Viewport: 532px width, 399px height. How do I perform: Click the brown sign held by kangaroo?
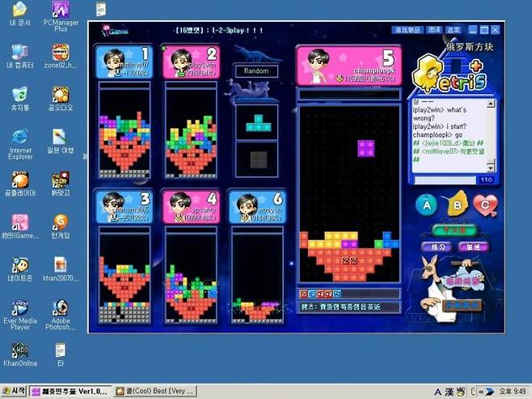pos(462,305)
